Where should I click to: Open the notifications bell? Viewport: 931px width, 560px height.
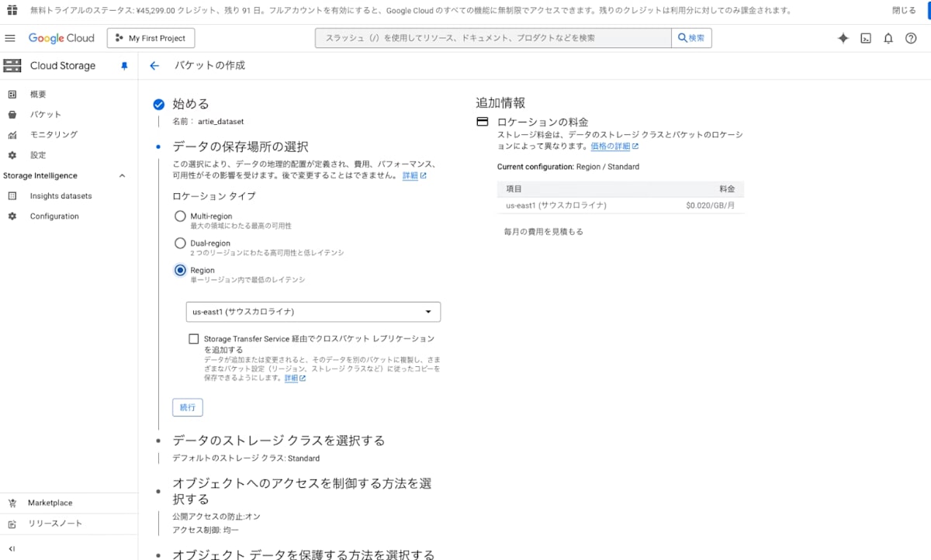click(888, 38)
